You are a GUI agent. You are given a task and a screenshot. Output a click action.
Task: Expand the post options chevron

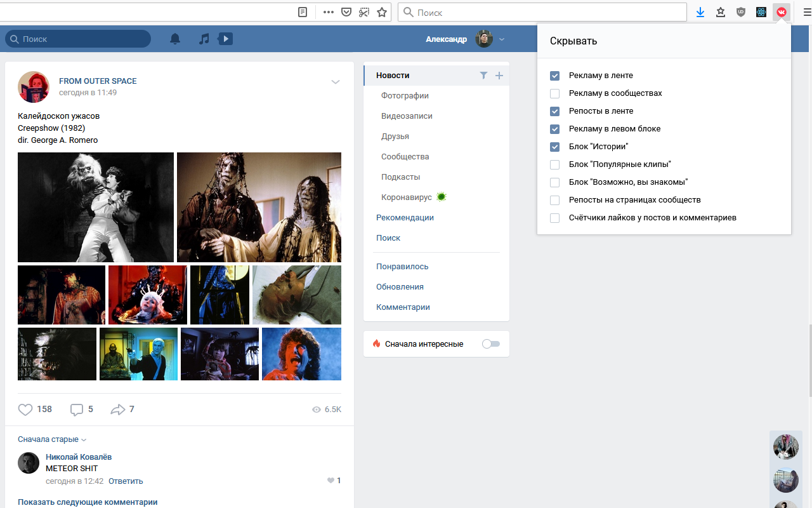click(x=336, y=82)
